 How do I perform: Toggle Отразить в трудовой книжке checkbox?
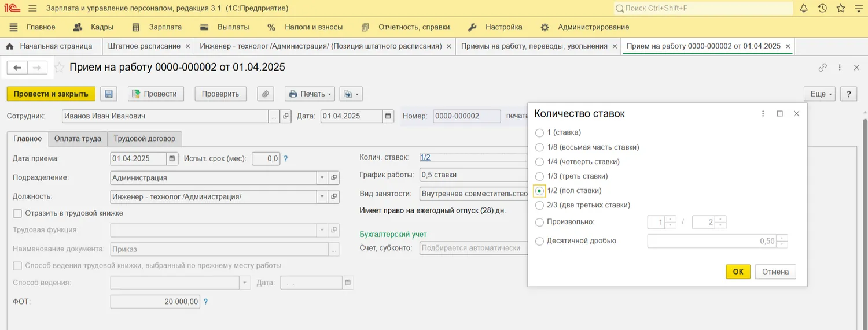click(x=17, y=213)
